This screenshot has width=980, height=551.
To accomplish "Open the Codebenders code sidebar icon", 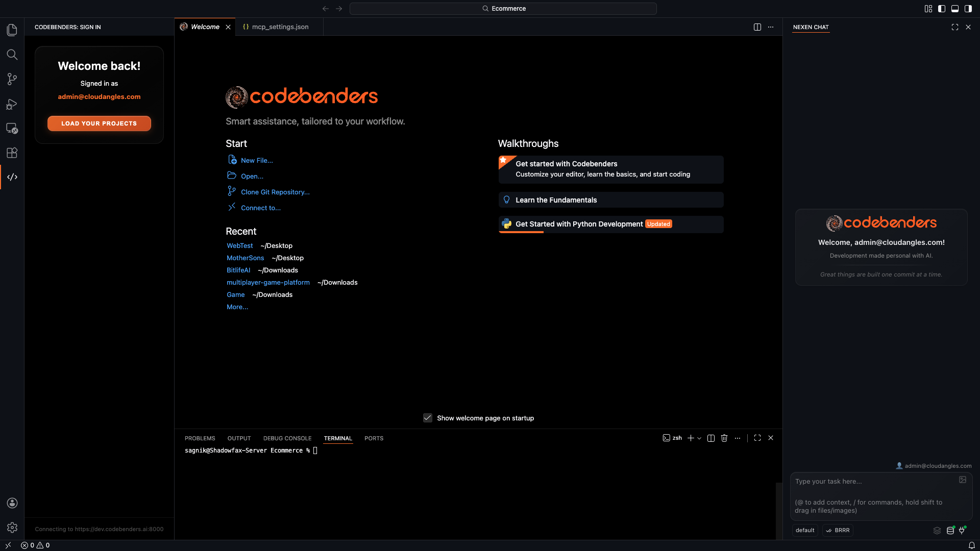I will click(12, 177).
